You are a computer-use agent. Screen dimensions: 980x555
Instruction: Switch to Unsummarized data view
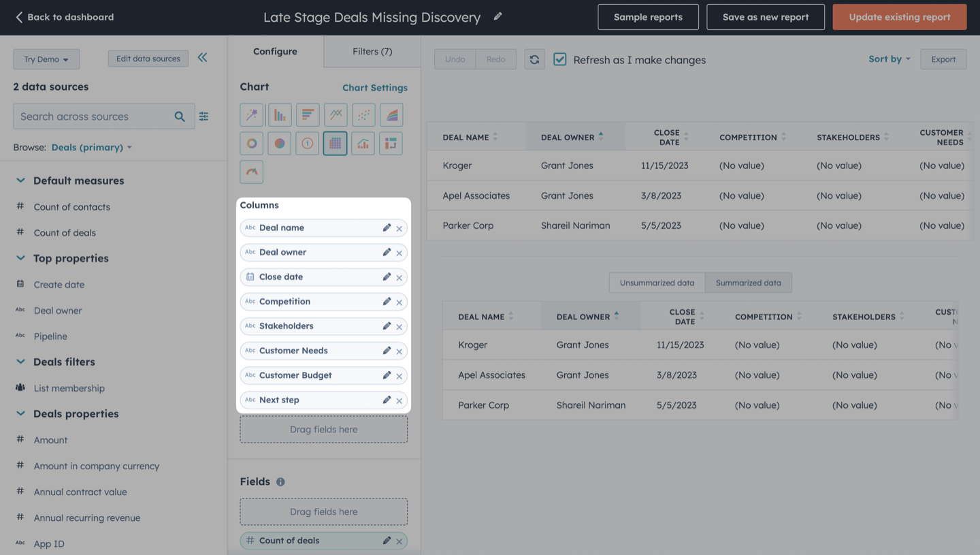[x=657, y=283]
